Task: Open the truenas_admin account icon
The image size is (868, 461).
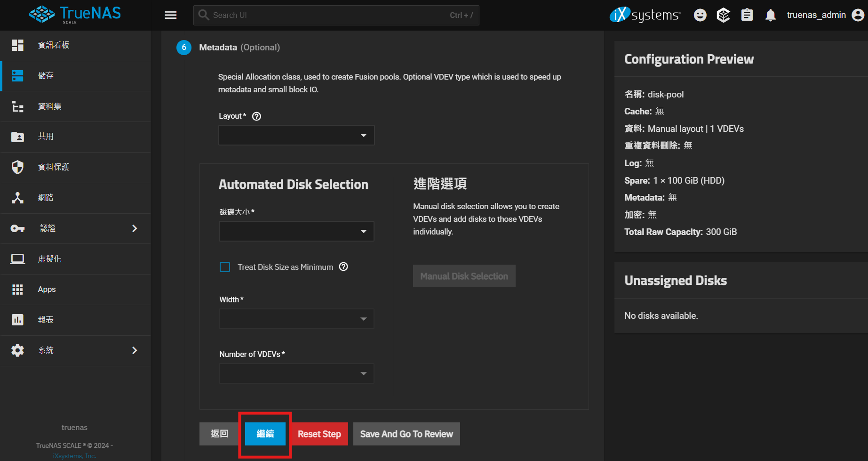Action: (x=858, y=15)
